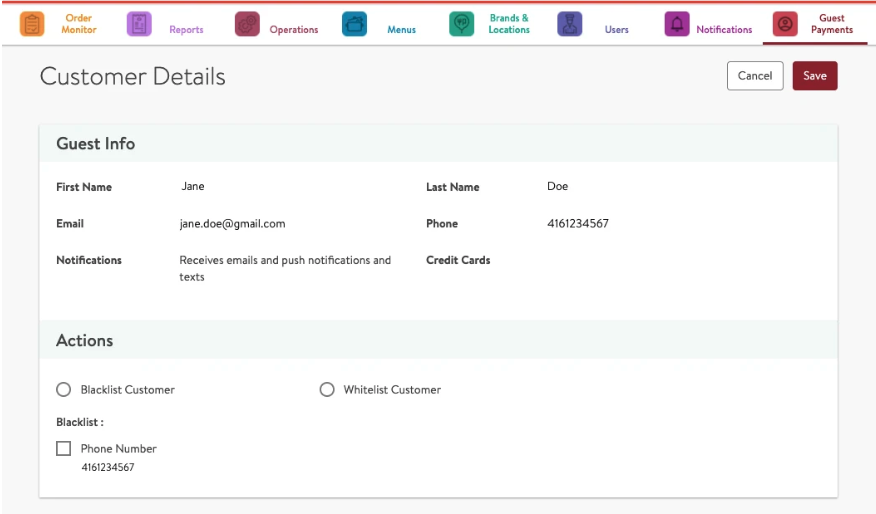Click the Users person icon

tap(569, 24)
